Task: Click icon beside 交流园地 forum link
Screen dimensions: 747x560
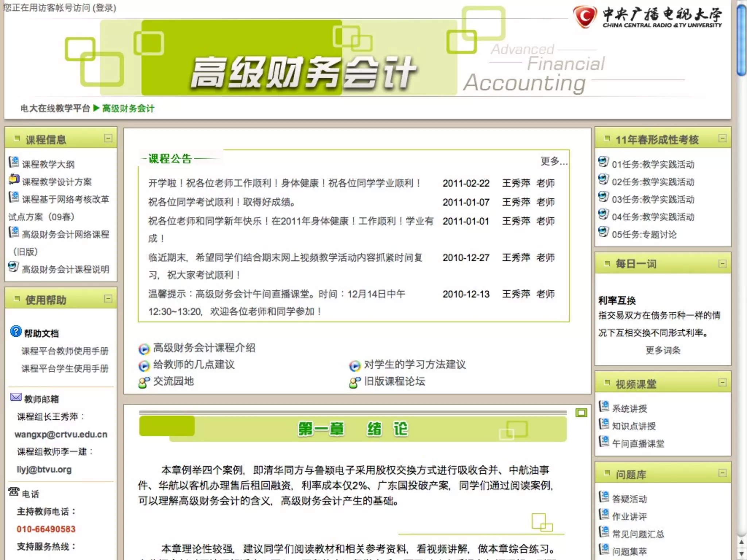Action: (144, 382)
